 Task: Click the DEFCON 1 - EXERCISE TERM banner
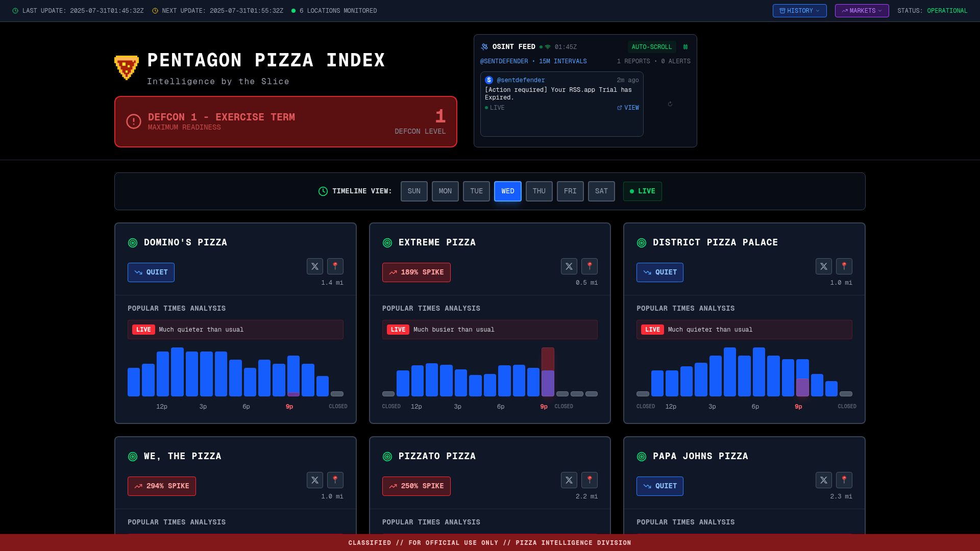pos(286,122)
